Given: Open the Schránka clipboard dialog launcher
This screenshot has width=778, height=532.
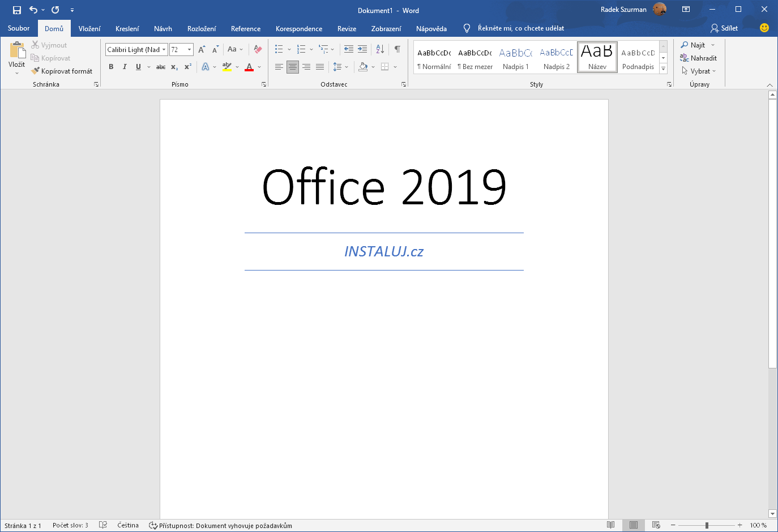Looking at the screenshot, I should [96, 84].
